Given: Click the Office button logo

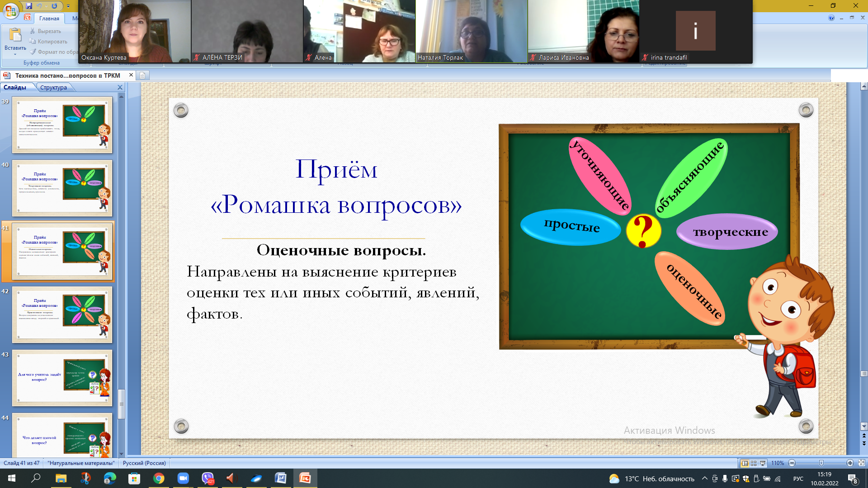Looking at the screenshot, I should pyautogui.click(x=10, y=10).
